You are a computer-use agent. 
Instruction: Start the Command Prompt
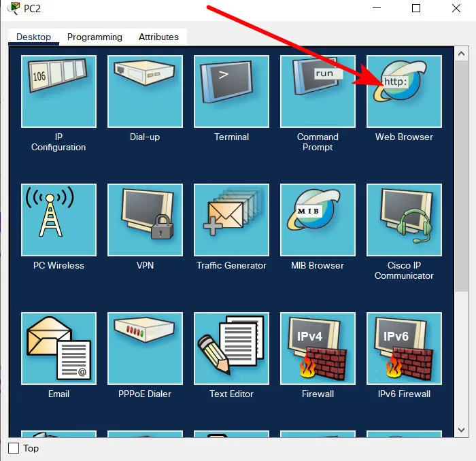tap(318, 91)
